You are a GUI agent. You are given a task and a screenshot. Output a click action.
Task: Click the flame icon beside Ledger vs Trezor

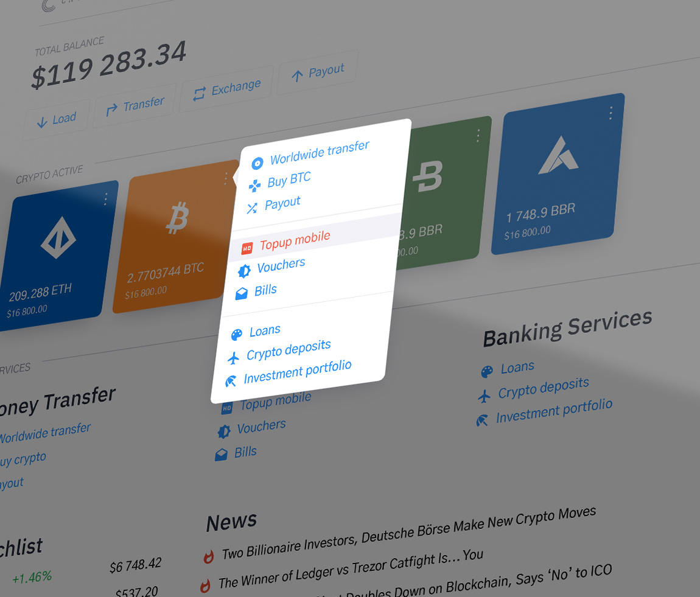[205, 585]
